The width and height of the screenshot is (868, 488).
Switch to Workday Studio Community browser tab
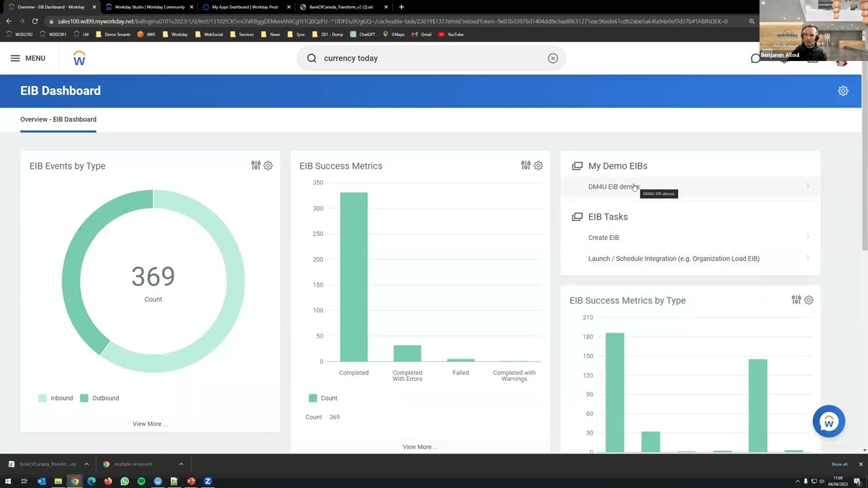(150, 7)
